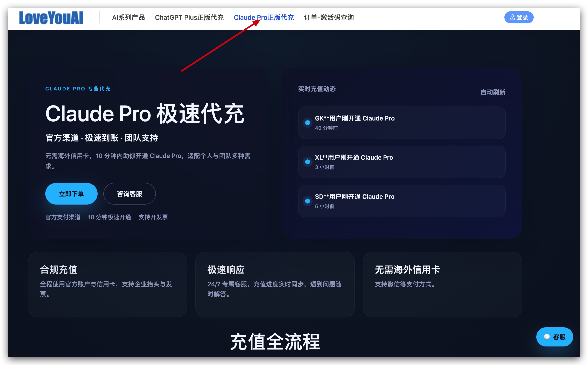Click blue dot beside GK** user entry
This screenshot has height=365, width=588.
[x=307, y=123]
